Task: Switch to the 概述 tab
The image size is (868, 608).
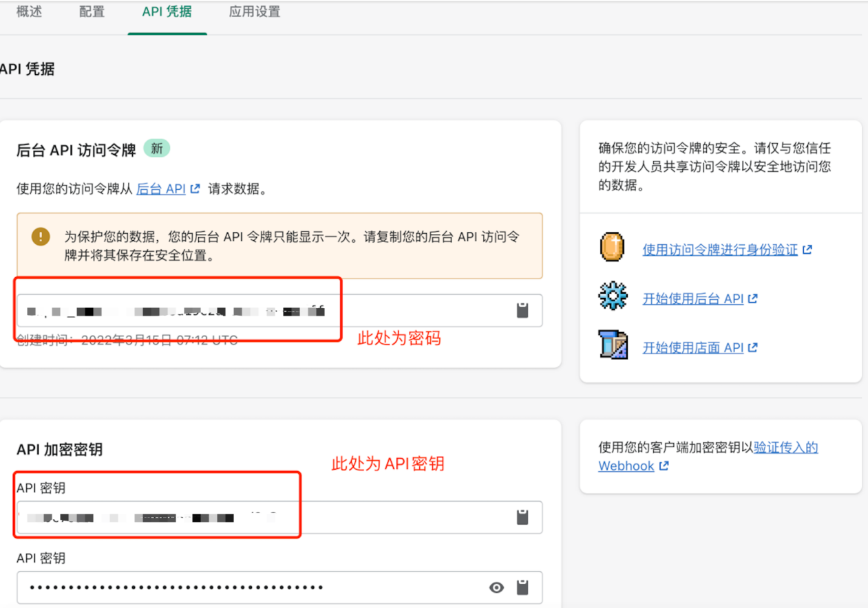Action: tap(29, 12)
